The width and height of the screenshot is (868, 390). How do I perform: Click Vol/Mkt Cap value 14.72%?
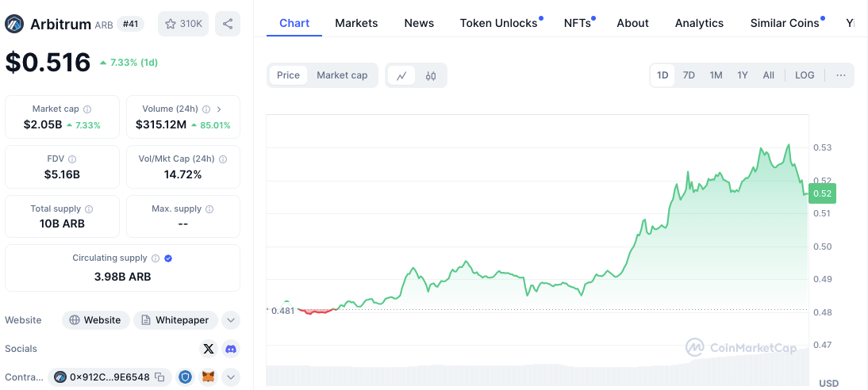pos(182,175)
